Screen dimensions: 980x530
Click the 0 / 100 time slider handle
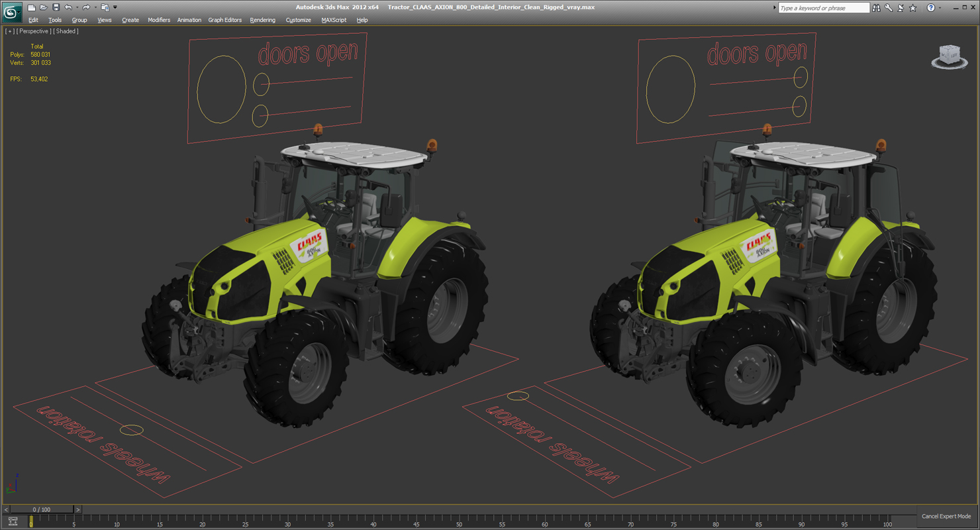point(42,509)
